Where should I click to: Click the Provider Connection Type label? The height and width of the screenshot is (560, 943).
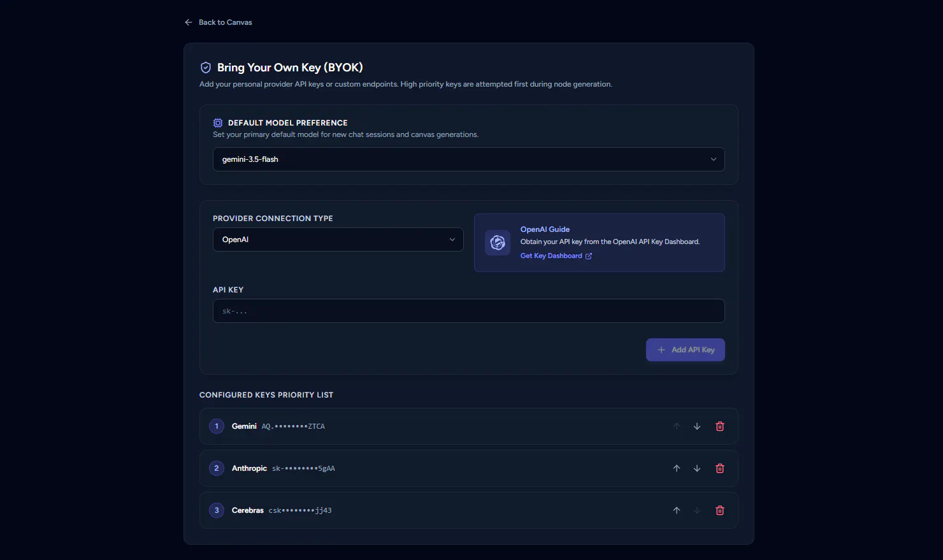point(273,219)
